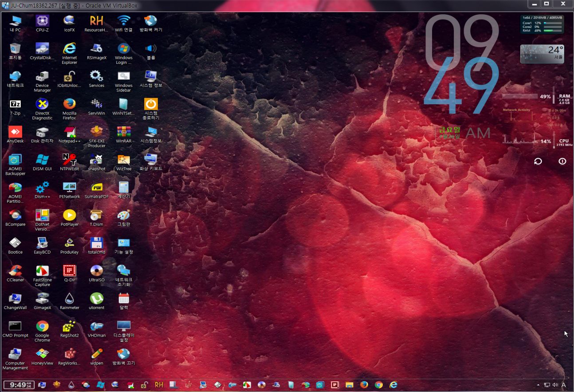The height and width of the screenshot is (392, 574).
Task: Launch Rainmeter desktop shortcut
Action: 69,301
